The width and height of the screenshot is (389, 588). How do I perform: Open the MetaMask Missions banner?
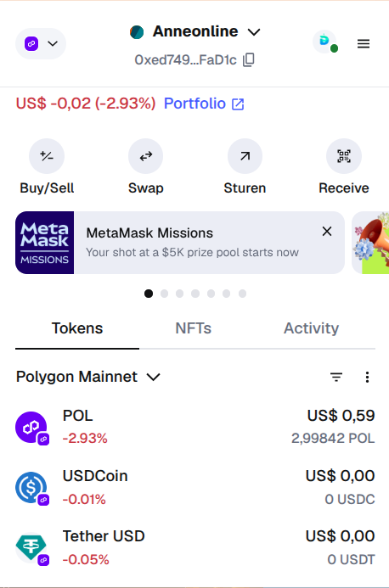tap(180, 243)
